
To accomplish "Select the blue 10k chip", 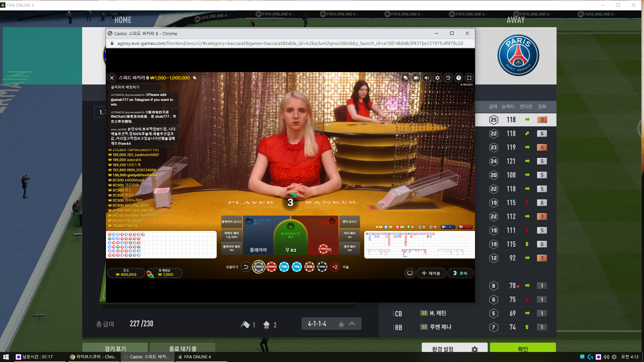I will click(284, 267).
